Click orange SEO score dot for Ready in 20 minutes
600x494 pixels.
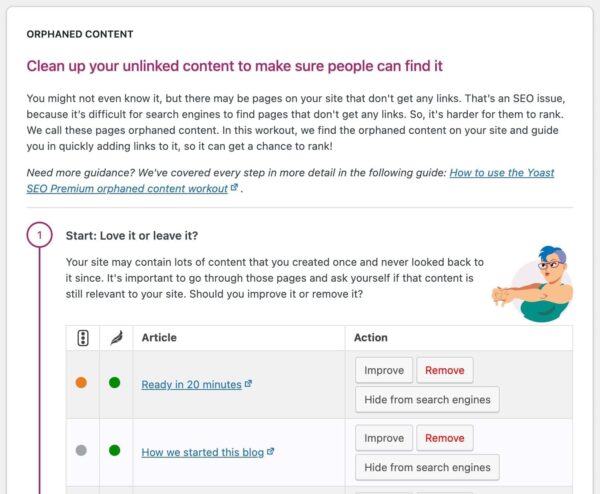point(81,383)
